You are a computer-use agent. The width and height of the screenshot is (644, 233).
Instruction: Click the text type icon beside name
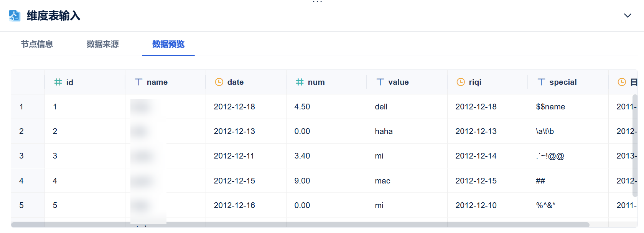(x=138, y=82)
